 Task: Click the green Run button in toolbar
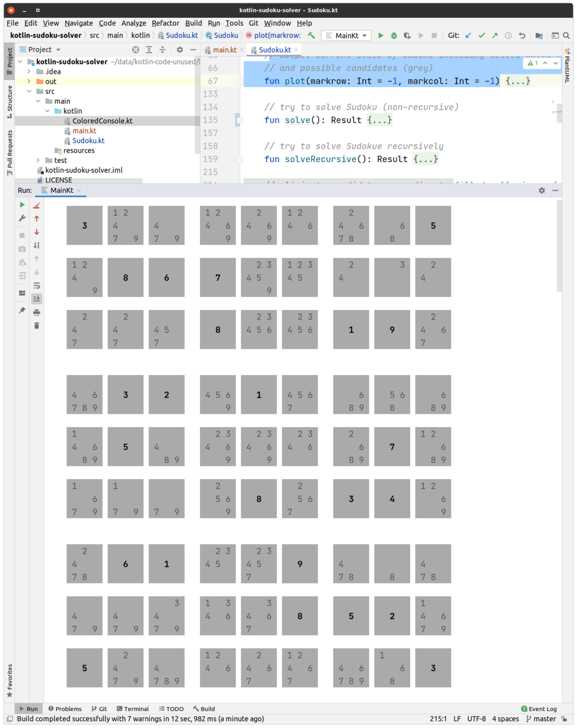tap(380, 36)
